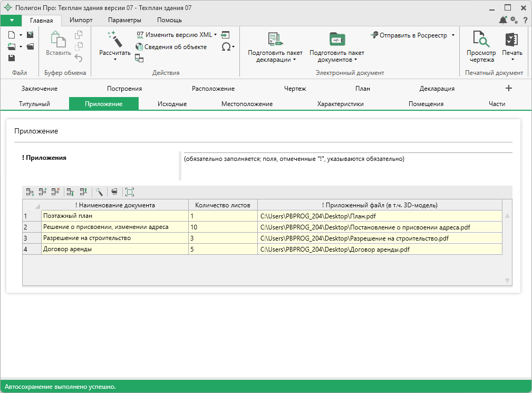Screen dimensions: 532x393
Task: Switch to the Импорт ribbon tab
Action: click(81, 20)
